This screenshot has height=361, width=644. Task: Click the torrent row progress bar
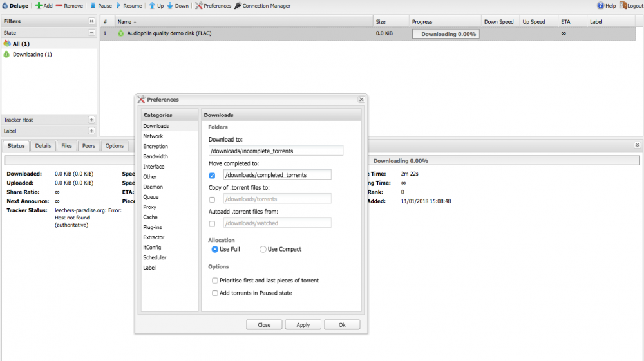coord(446,34)
